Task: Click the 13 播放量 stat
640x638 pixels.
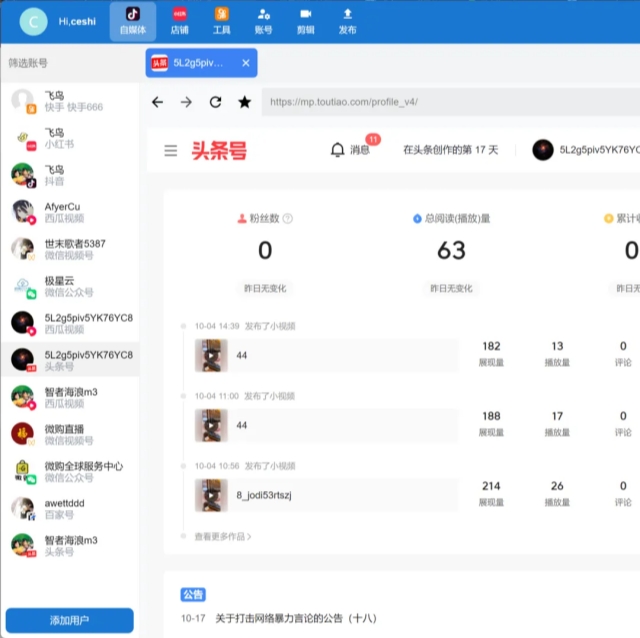Action: click(557, 353)
